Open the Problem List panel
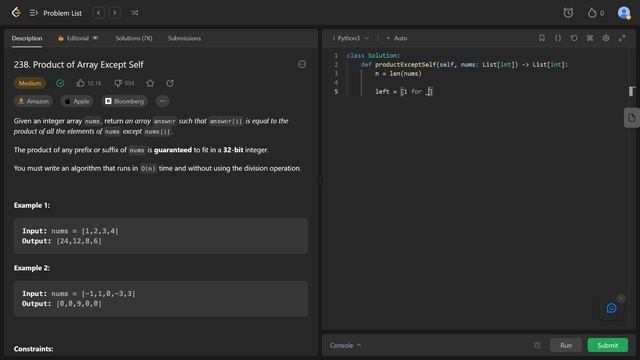640x360 pixels. tap(56, 13)
